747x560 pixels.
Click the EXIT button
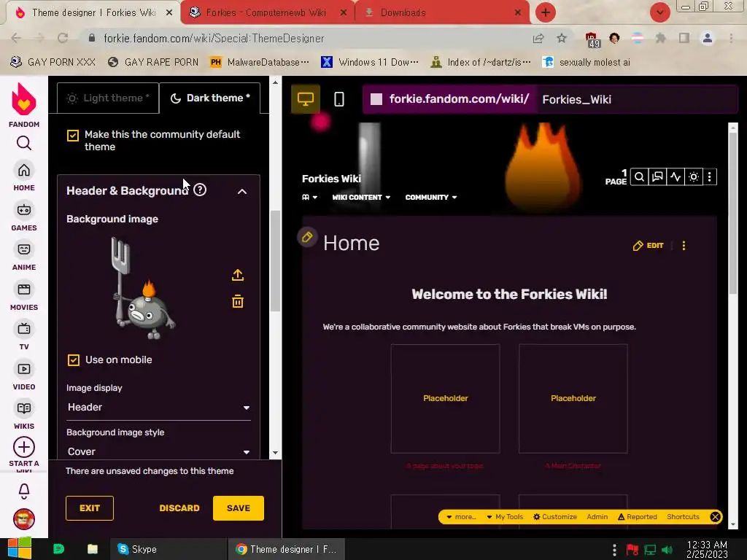click(x=90, y=508)
